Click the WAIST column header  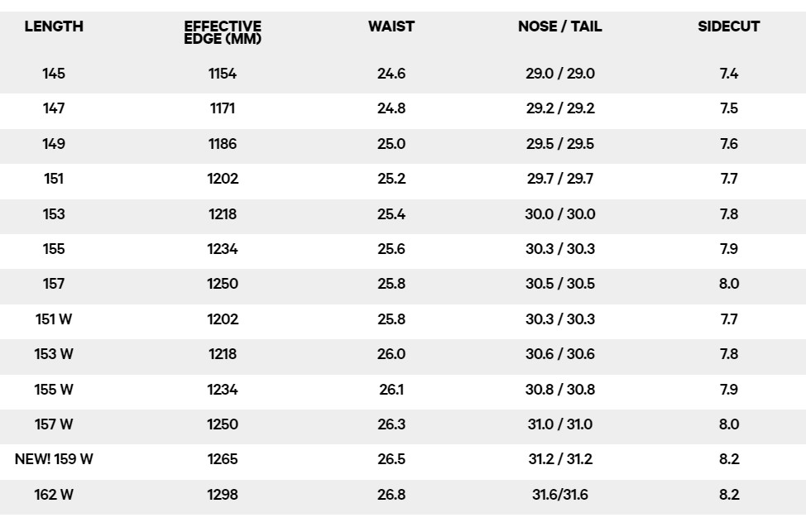(x=391, y=26)
